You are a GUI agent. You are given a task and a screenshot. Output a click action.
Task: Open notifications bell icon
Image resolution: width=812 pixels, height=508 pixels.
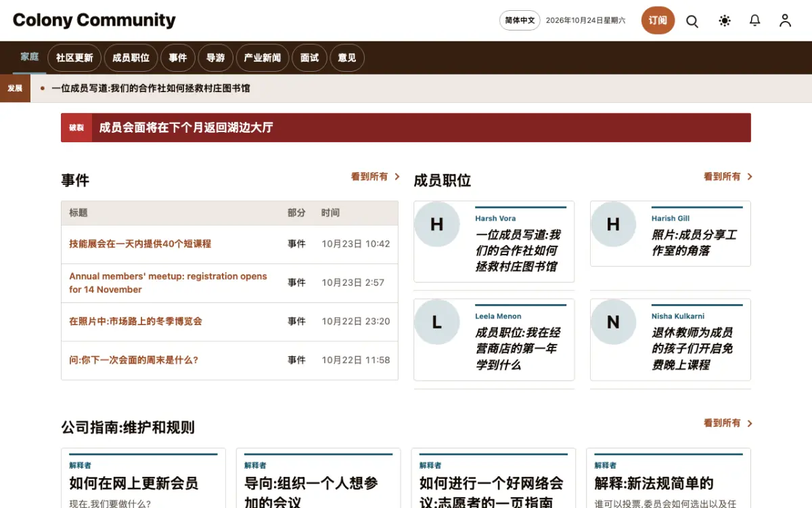click(x=755, y=21)
